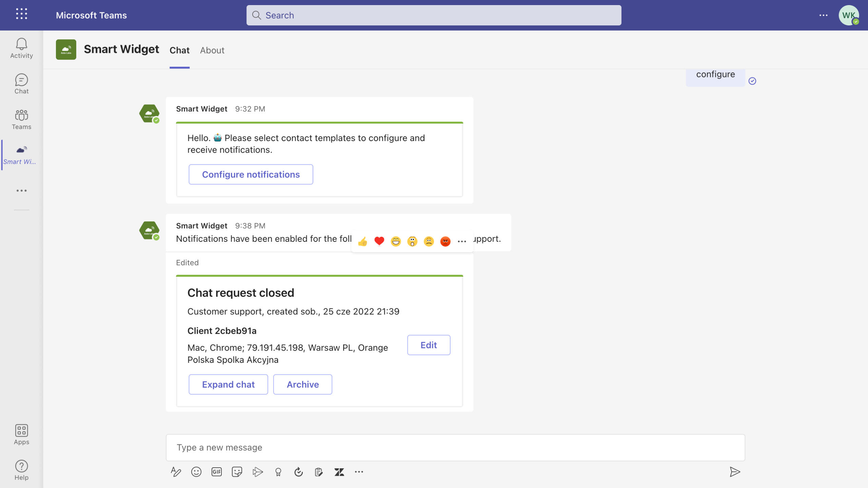
Task: Open the Format text editor icon
Action: 176,472
